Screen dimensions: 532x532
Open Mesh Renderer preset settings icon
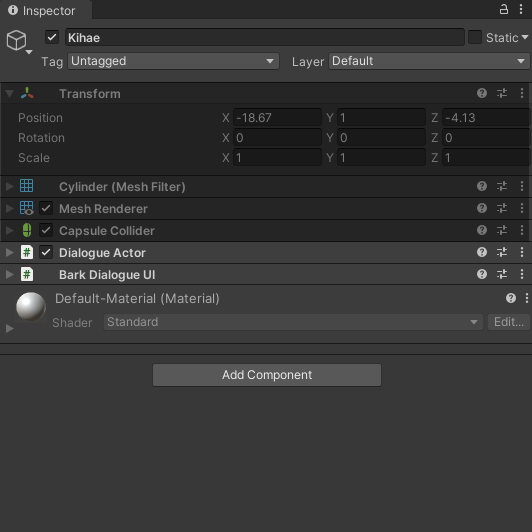(x=502, y=208)
